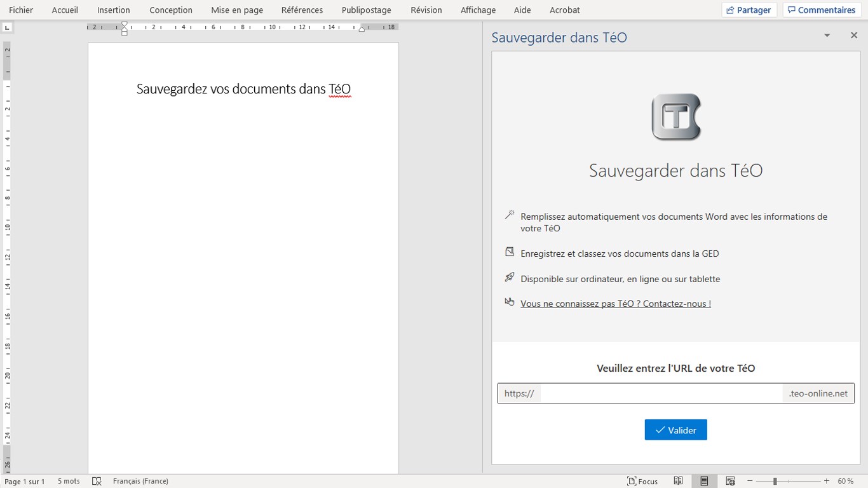This screenshot has width=868, height=488.
Task: Open zoom dialog from 60 % level
Action: pyautogui.click(x=846, y=482)
